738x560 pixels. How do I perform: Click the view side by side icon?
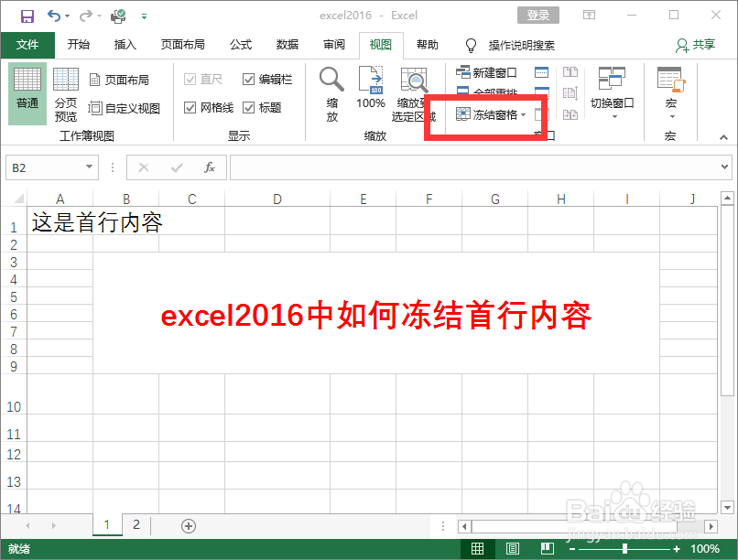pos(570,72)
